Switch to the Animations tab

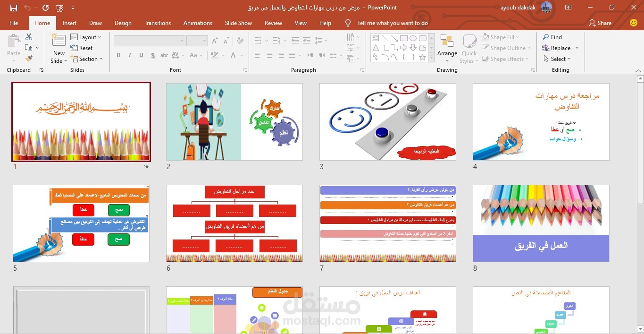pyautogui.click(x=198, y=23)
